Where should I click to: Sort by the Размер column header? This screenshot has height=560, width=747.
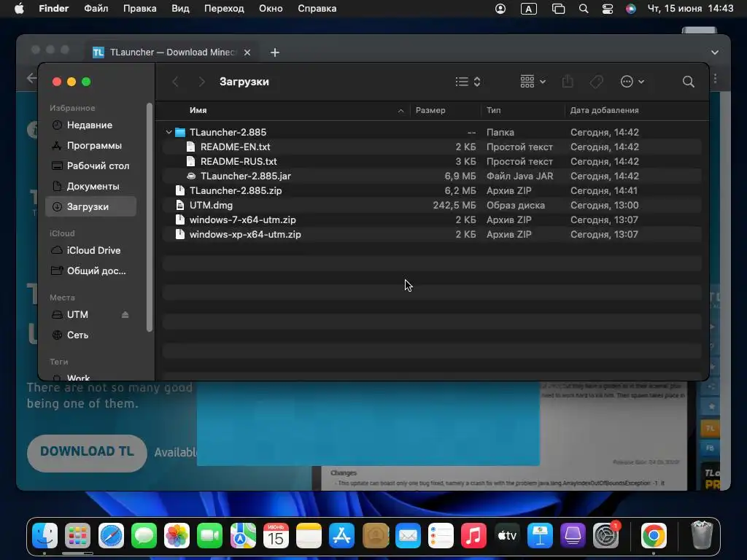click(430, 110)
